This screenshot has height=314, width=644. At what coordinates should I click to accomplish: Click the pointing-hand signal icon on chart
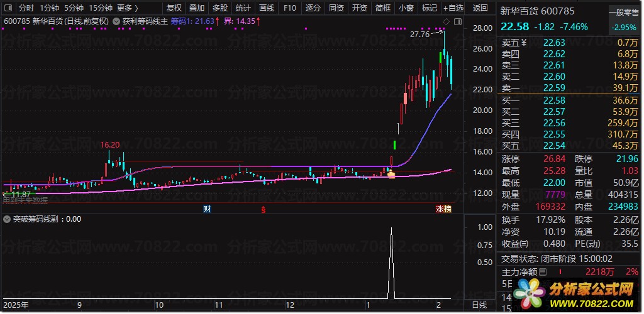tap(391, 174)
